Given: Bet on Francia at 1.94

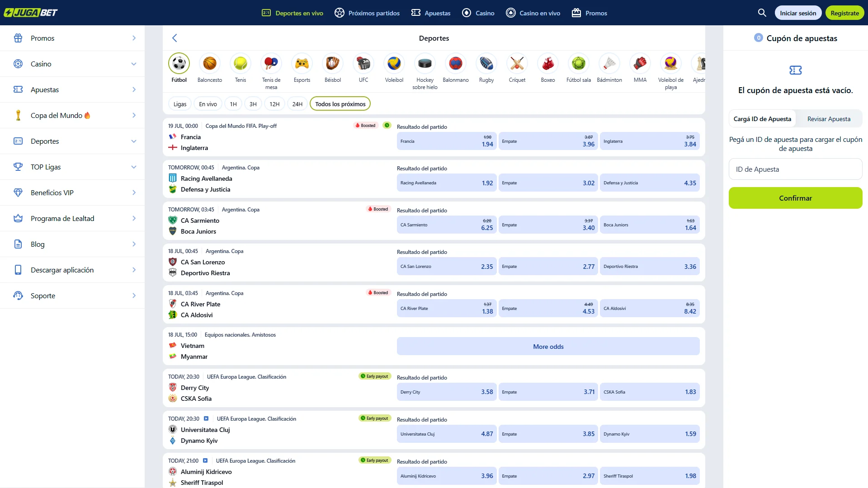Looking at the screenshot, I should 447,141.
